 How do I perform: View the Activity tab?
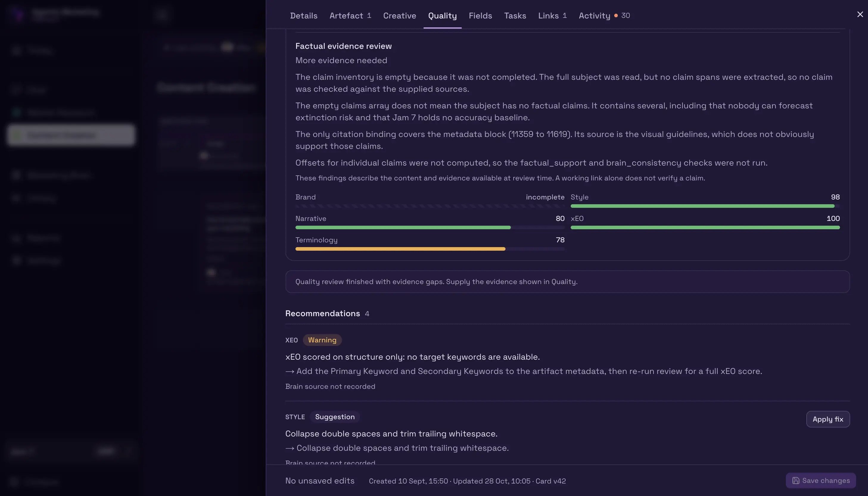604,16
